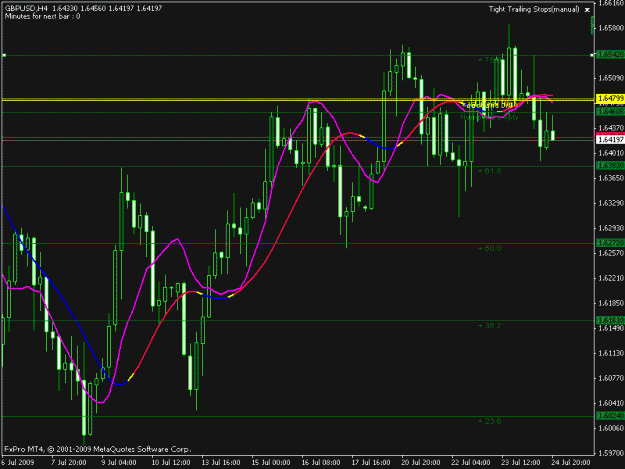This screenshot has height=469, width=625.
Task: Select the 'Minutes for next bar : 0' label
Action: (x=43, y=16)
